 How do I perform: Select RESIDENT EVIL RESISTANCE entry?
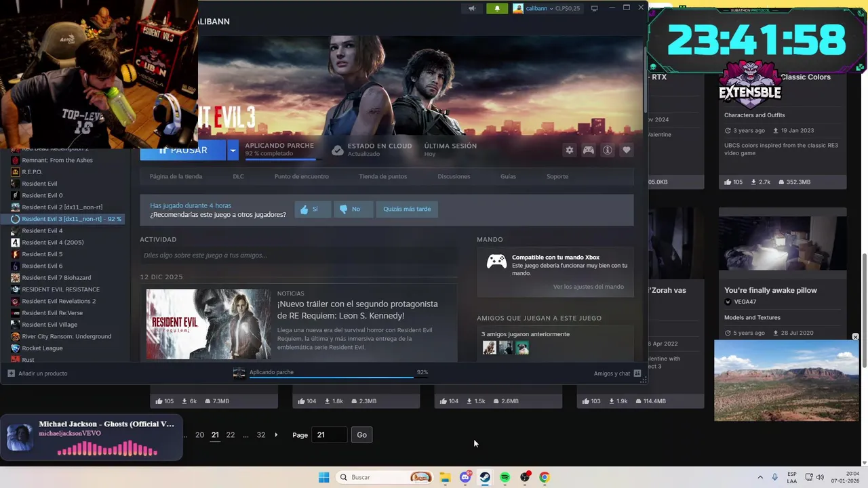(x=60, y=289)
